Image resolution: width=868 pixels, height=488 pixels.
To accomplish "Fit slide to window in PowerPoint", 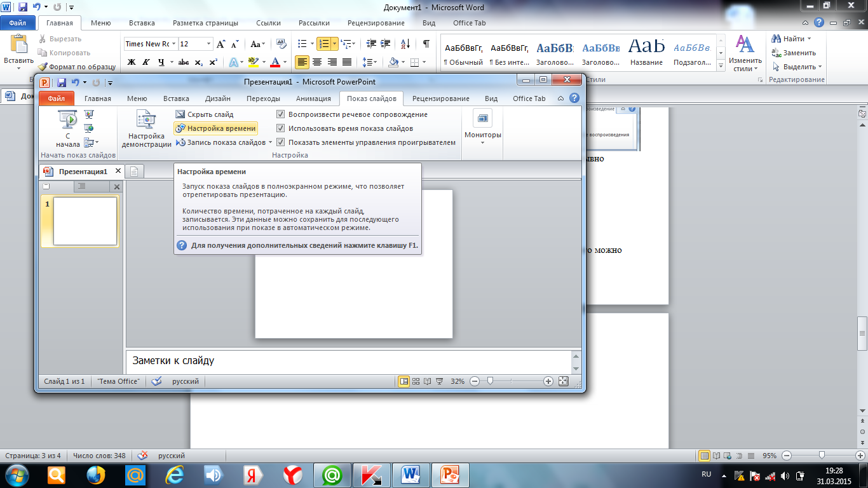I will point(563,381).
